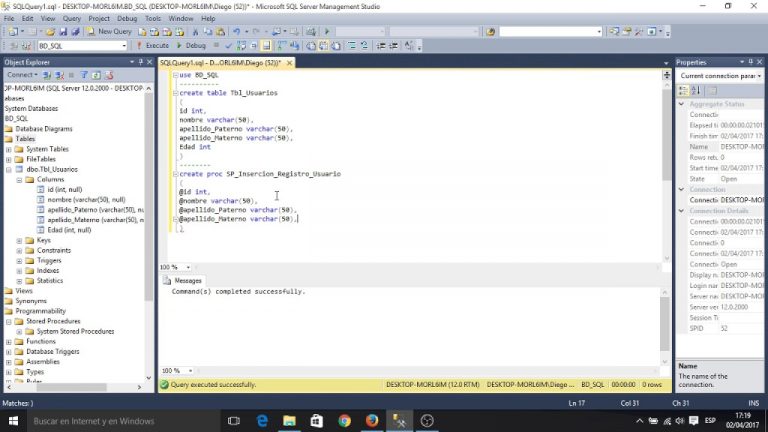
Task: Open the Project menu
Action: coord(99,19)
